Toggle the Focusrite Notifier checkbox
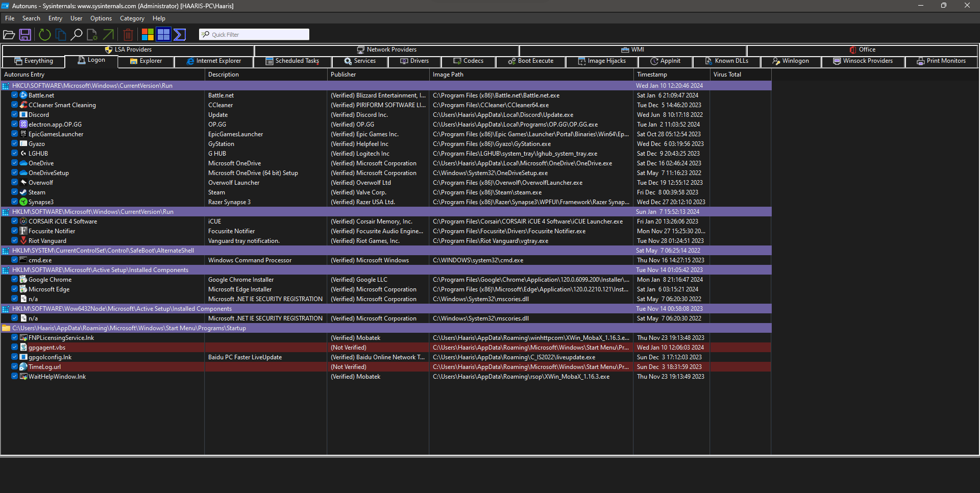The image size is (980, 493). pyautogui.click(x=15, y=231)
